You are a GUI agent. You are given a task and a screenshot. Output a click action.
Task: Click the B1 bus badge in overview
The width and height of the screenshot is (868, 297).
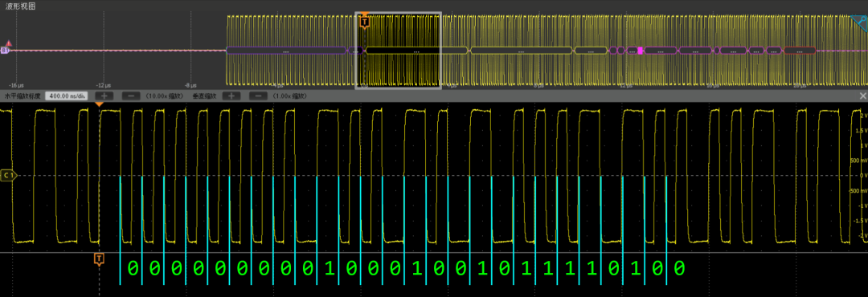(5, 51)
